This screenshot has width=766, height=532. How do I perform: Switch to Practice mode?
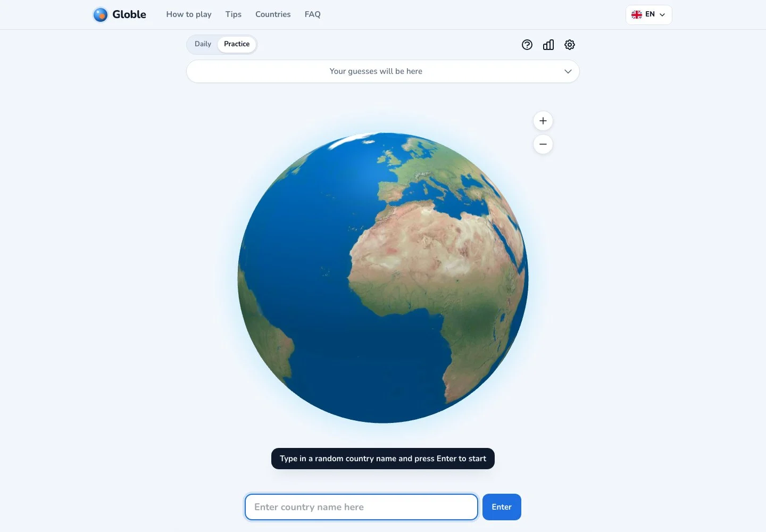coord(237,44)
